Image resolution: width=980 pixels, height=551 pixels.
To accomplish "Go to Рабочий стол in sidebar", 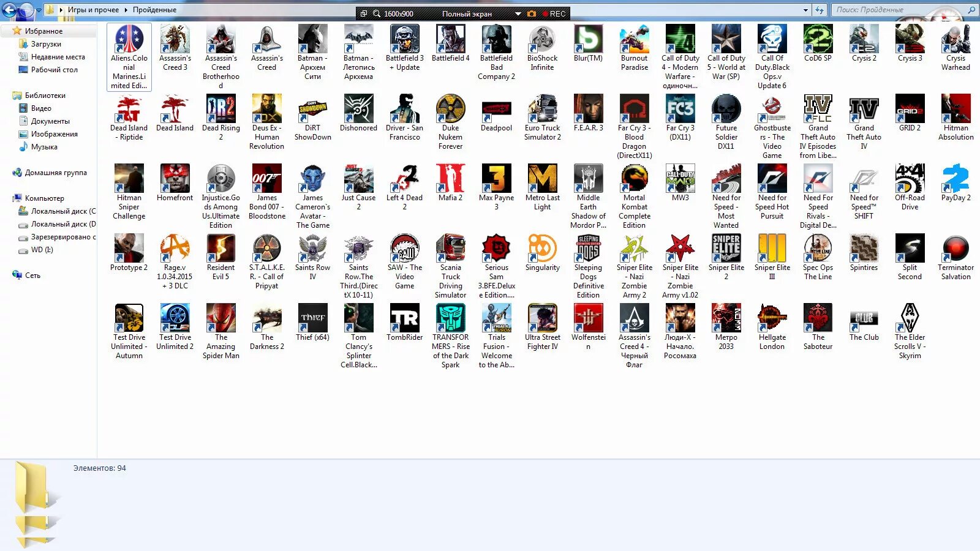I will click(x=54, y=70).
